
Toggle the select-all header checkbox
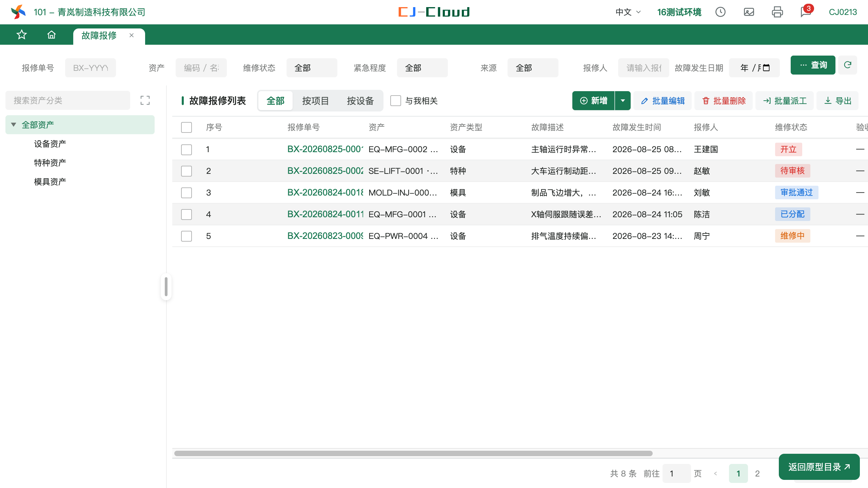tap(186, 127)
